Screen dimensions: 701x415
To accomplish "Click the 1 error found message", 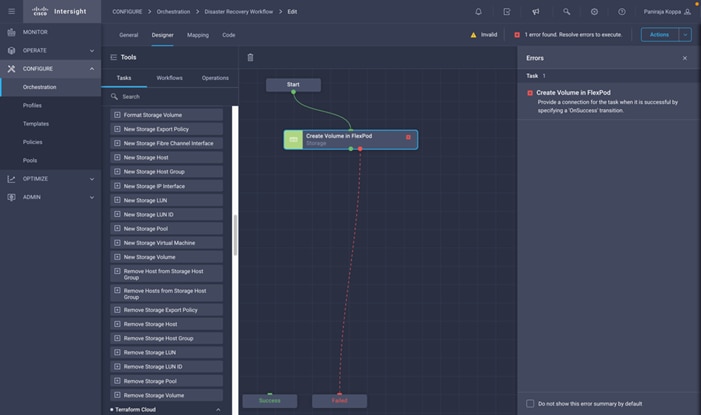I will pos(573,35).
